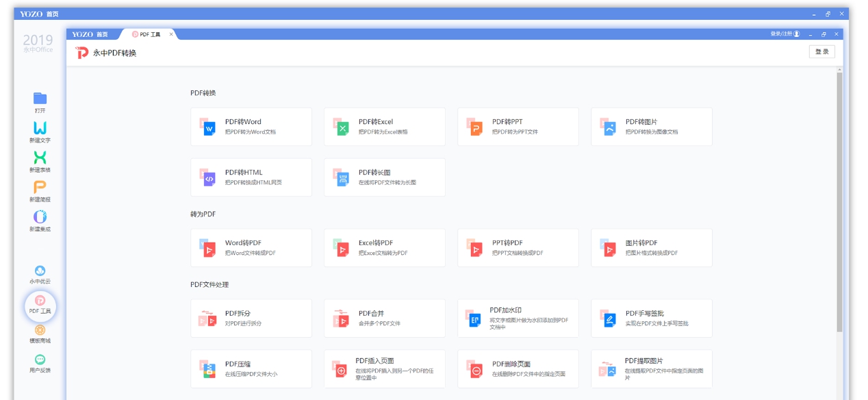Click the PDF文件处理 section heading
The width and height of the screenshot is (868, 400).
click(209, 285)
